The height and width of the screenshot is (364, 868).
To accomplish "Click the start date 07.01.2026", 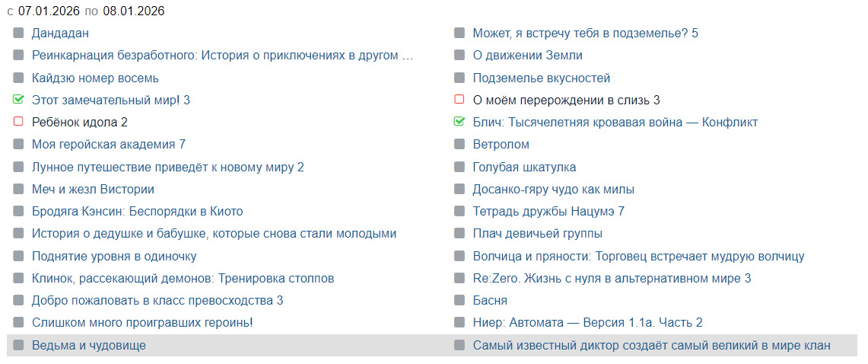I will pyautogui.click(x=49, y=11).
